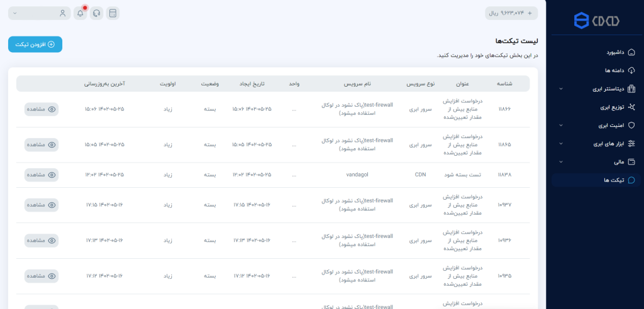Click مشاهده button for ticket 11865
This screenshot has height=309, width=644.
(x=42, y=144)
